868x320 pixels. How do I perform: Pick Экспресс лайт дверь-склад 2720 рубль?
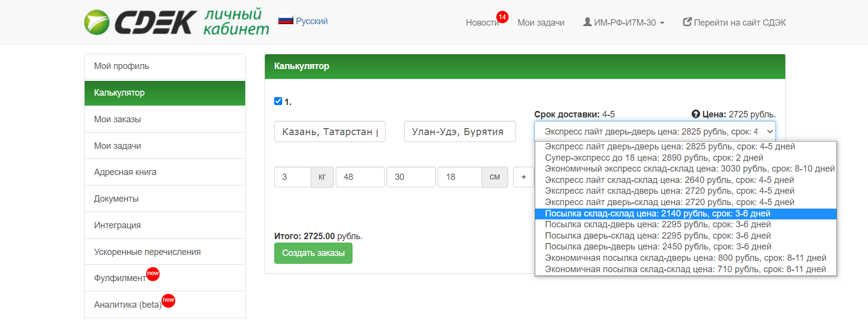coord(685,202)
